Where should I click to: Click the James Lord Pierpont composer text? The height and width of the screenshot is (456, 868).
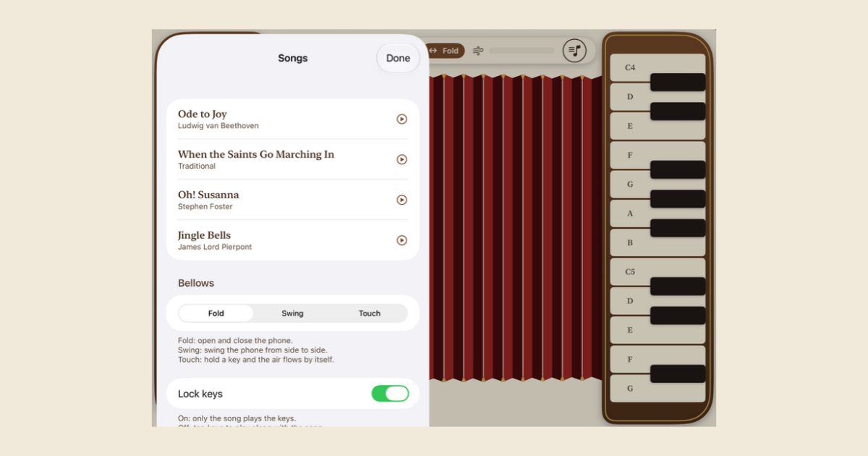point(215,248)
